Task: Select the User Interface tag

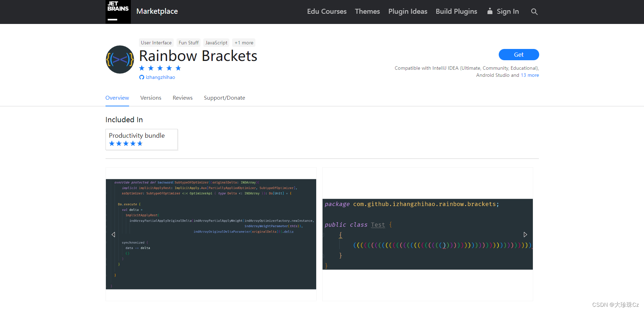Action: 156,43
